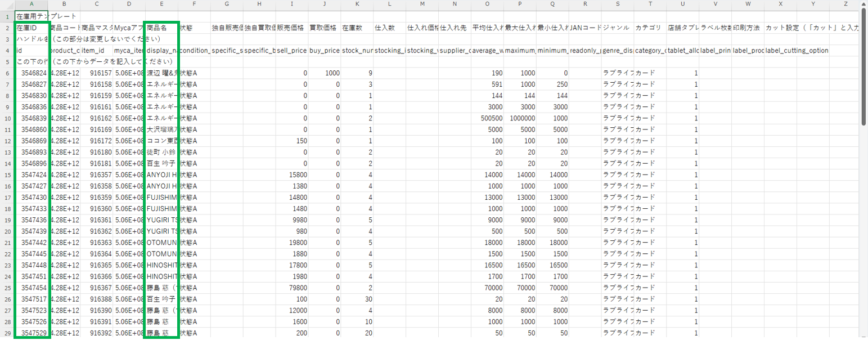Click the 'id' cell in row 4
Image resolution: width=868 pixels, height=340 pixels.
coord(32,50)
